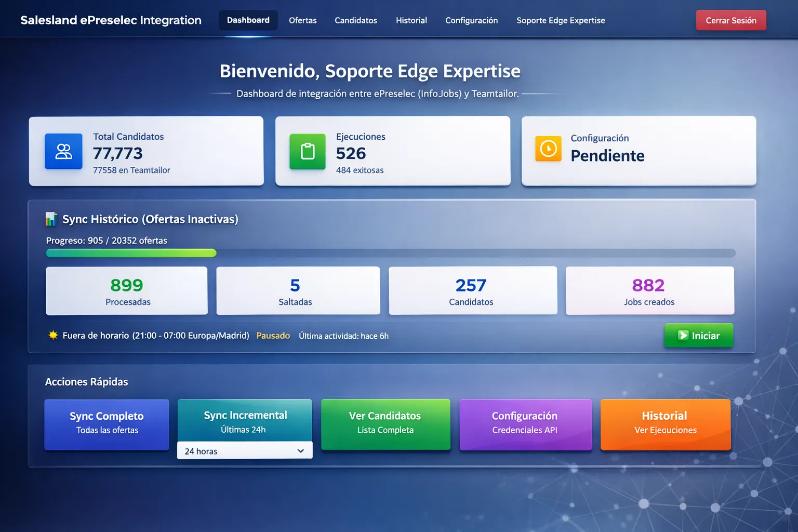Click the Total Candidatos people icon
Screen dimensions: 798x532
63,151
